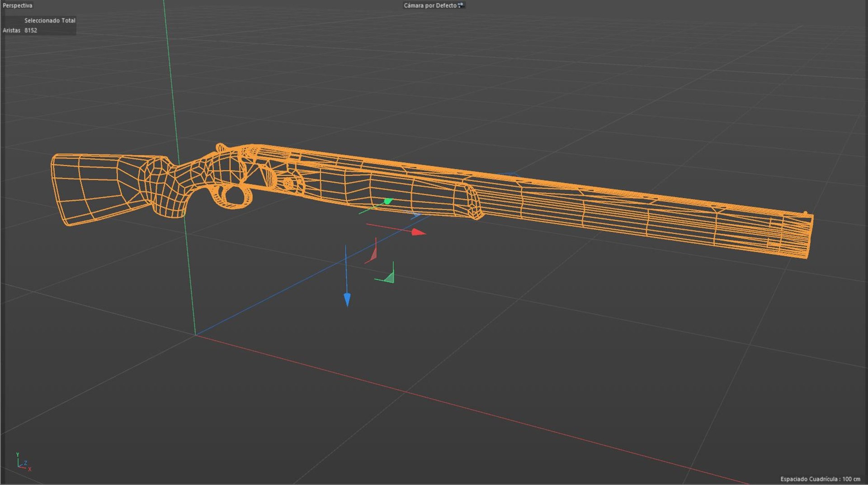Click the Seleccionado Total HUD header

pyautogui.click(x=50, y=20)
